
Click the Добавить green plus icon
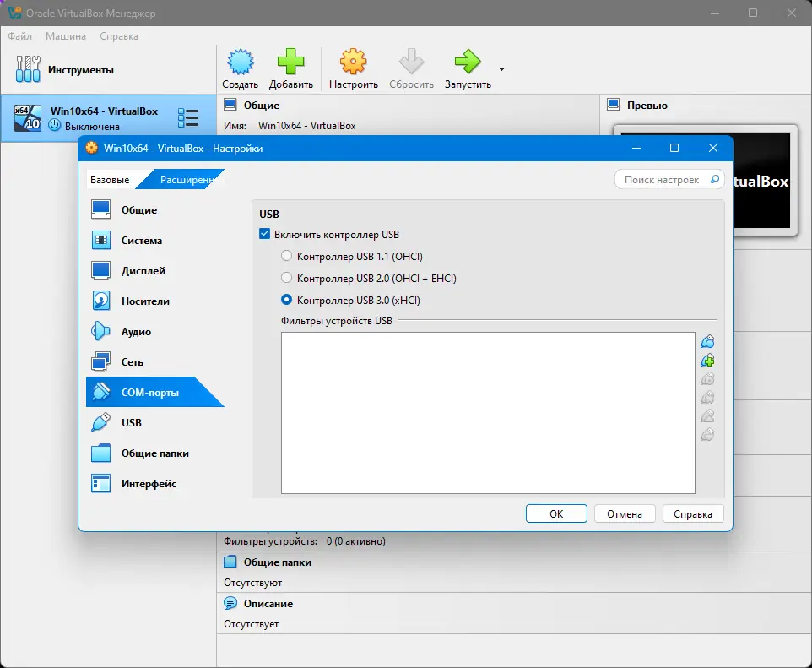pos(290,62)
